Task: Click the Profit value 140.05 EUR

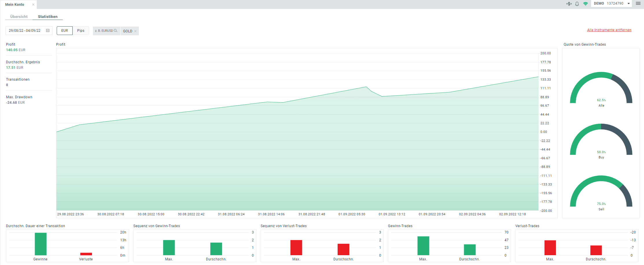Action: (16, 50)
